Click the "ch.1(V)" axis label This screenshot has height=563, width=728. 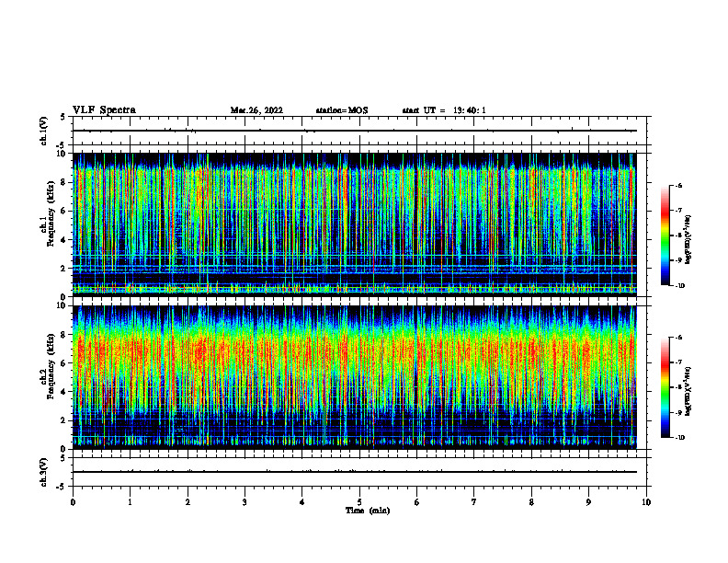(x=44, y=131)
